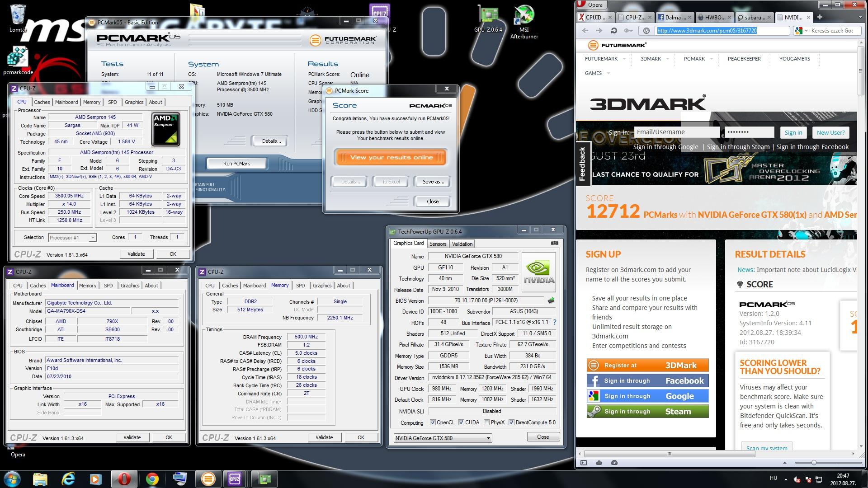
Task: Adjust Opera zoom slider in status bar
Action: click(814, 463)
